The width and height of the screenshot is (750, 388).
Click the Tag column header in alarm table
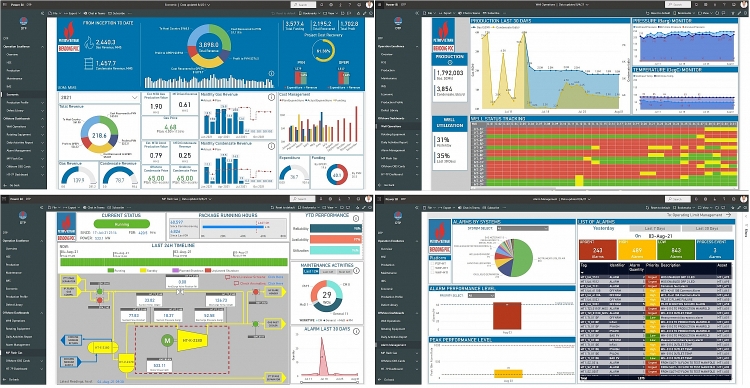584,265
